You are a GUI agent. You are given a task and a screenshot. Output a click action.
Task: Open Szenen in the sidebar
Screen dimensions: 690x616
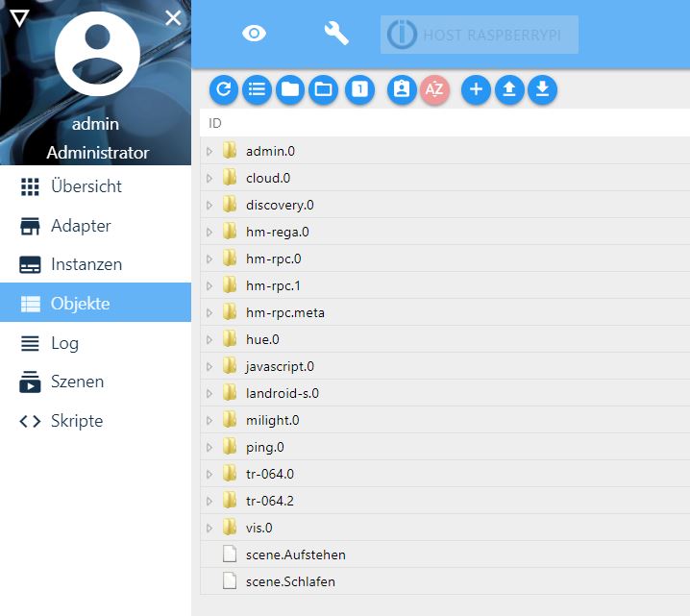coord(95,382)
